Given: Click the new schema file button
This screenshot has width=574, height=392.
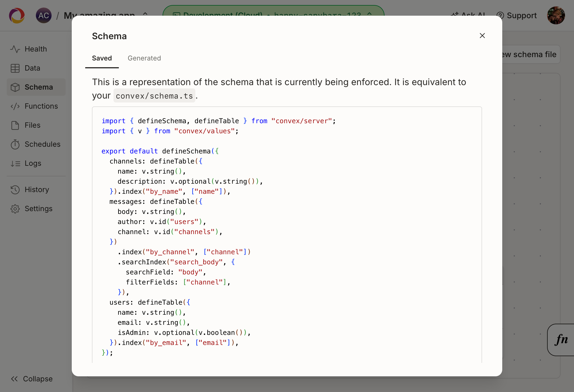Looking at the screenshot, I should (x=531, y=54).
